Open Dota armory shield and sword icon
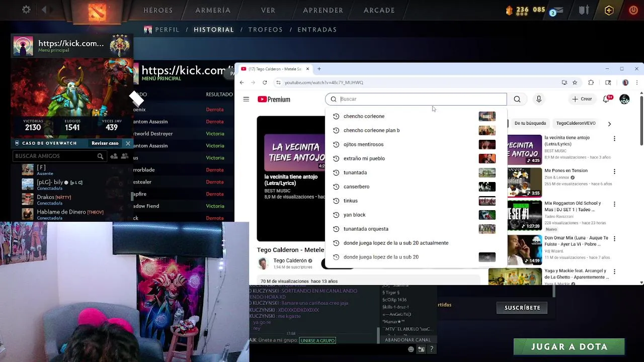Viewport: 644px width, 362px height. tap(584, 10)
